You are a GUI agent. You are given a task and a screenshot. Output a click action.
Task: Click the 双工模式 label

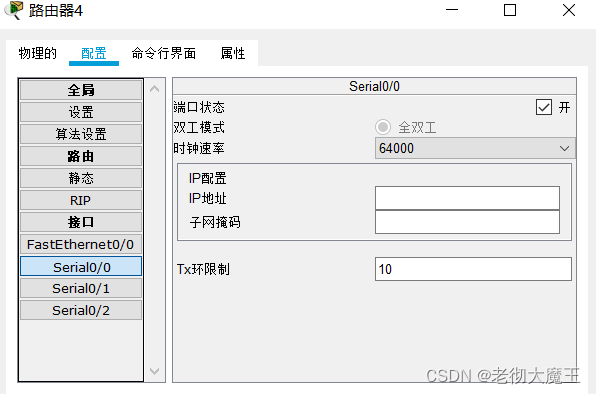199,127
